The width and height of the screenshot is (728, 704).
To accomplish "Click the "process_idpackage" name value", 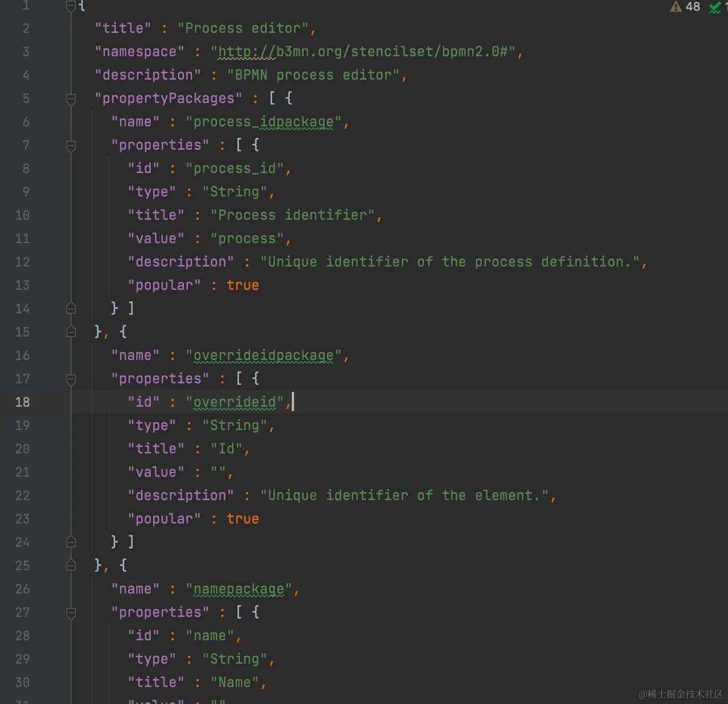I will 264,122.
